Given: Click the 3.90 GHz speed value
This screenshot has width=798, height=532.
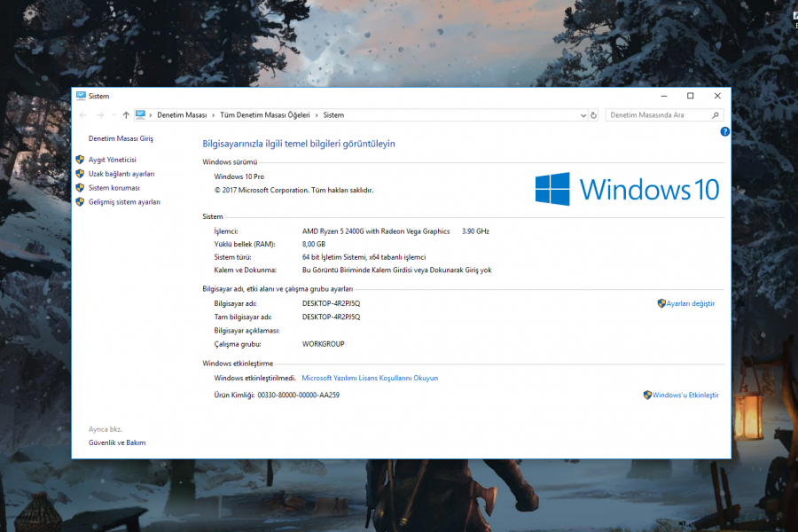Looking at the screenshot, I should pyautogui.click(x=476, y=231).
